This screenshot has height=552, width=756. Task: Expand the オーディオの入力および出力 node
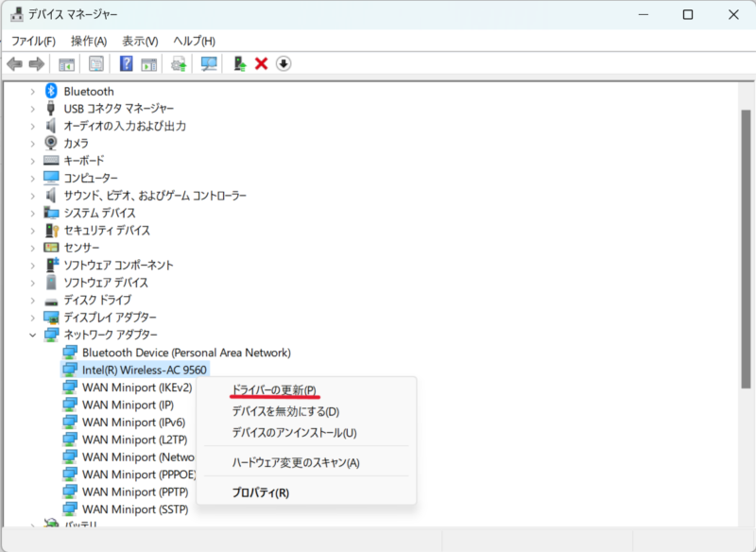(x=33, y=126)
